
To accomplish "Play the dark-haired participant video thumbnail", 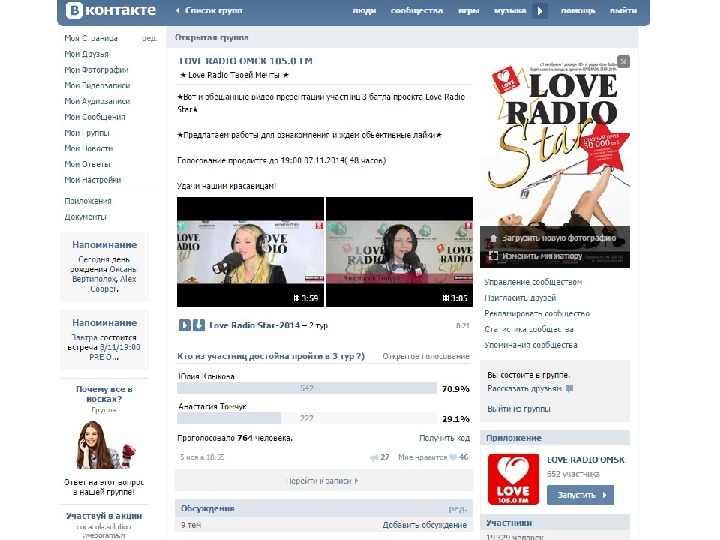I will (399, 252).
